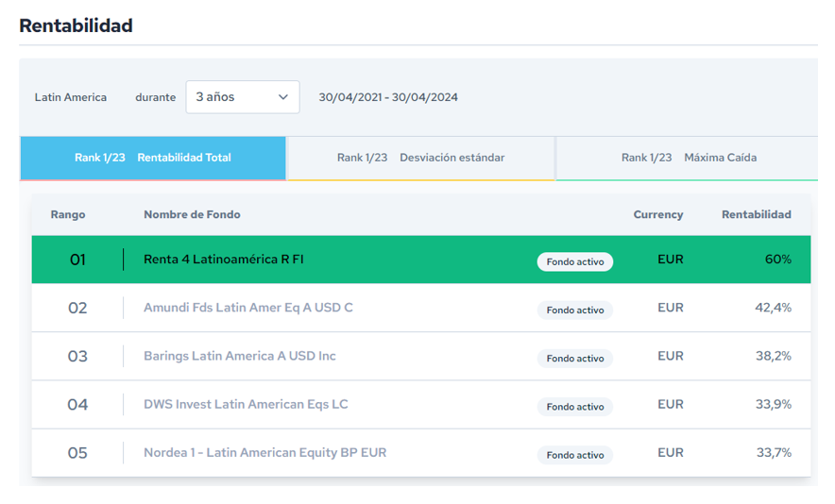Click the chevron arrow in period selector
This screenshot has width=835, height=504.
pos(283,97)
